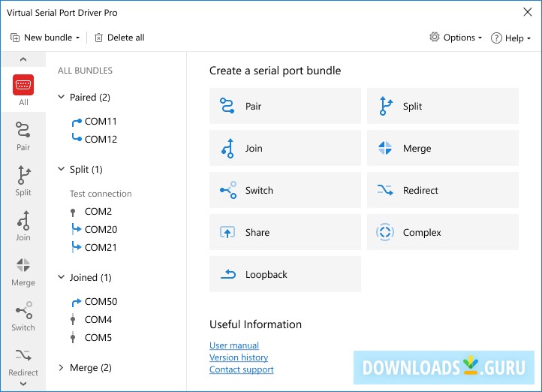
Task: Click the Paired (2) group label
Action: [x=90, y=97]
